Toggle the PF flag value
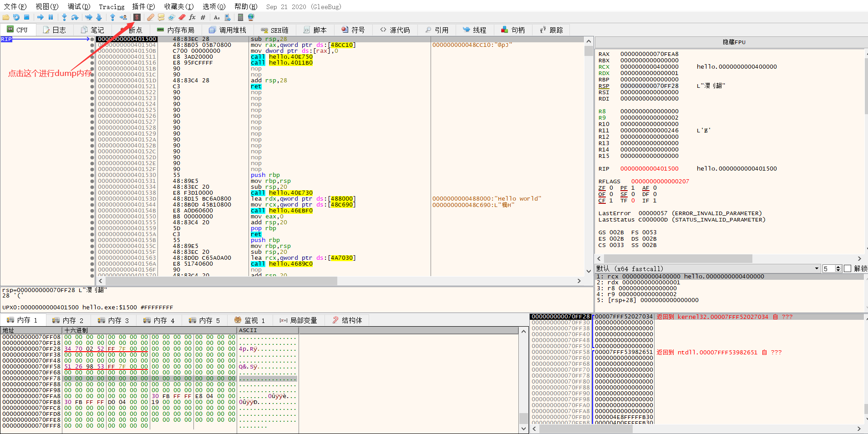This screenshot has height=434, width=868. [633, 188]
